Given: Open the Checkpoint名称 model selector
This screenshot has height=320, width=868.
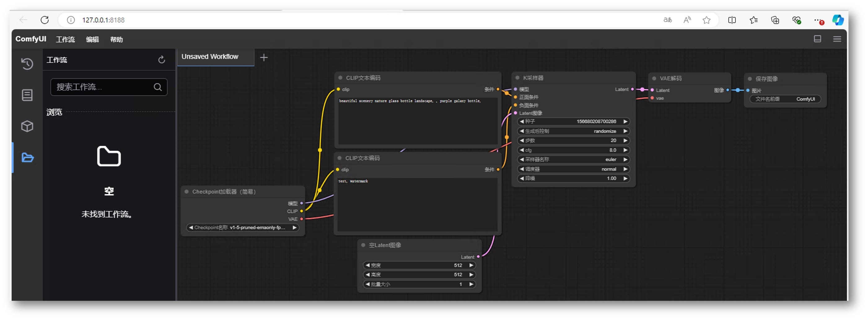Looking at the screenshot, I should click(243, 228).
